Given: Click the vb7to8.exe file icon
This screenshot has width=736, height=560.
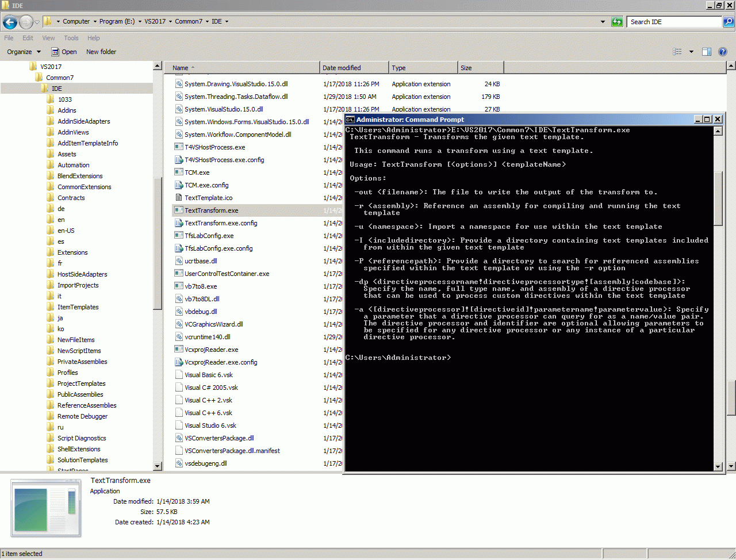Looking at the screenshot, I should 179,286.
